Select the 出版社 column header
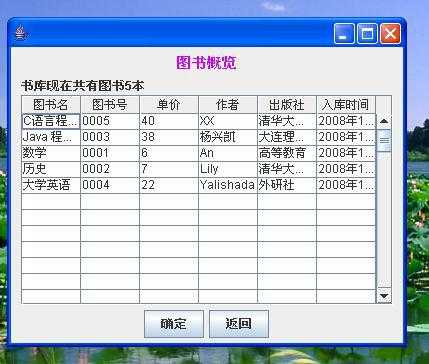The width and height of the screenshot is (429, 364). pos(287,105)
